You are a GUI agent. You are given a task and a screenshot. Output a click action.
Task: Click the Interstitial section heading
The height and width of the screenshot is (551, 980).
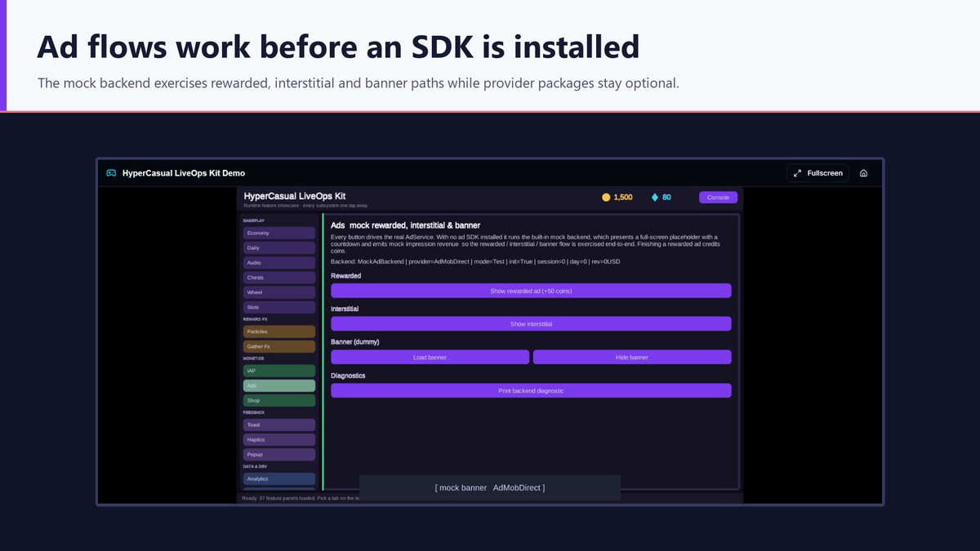pyautogui.click(x=345, y=309)
